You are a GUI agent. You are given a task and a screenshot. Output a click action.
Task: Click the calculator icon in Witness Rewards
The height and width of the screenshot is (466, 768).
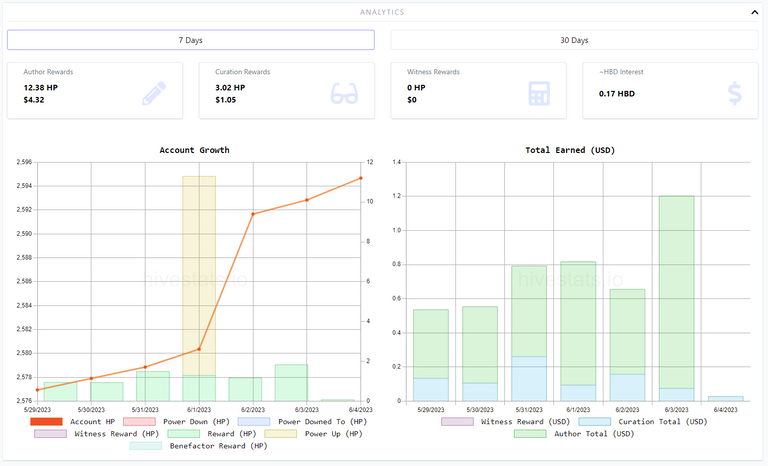[x=539, y=93]
